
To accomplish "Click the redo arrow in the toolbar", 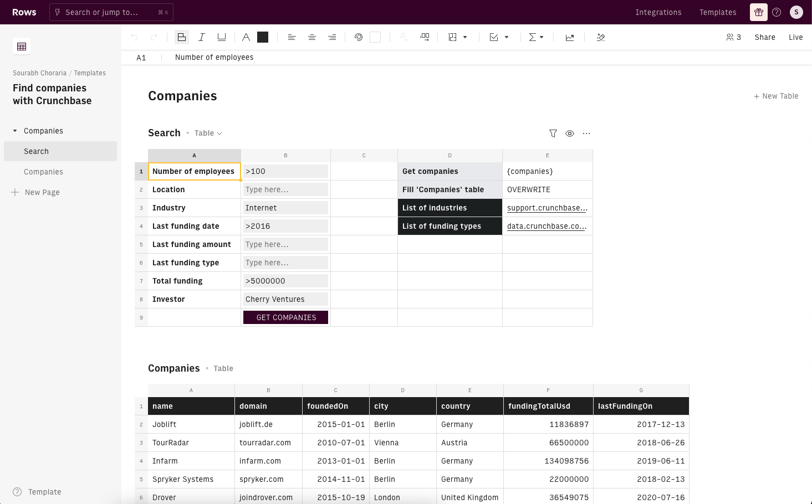I will 154,37.
